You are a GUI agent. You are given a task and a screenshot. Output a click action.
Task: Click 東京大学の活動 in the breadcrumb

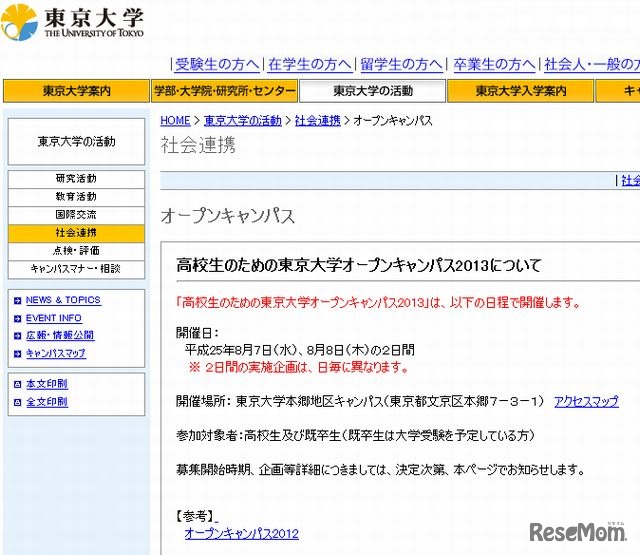[242, 120]
